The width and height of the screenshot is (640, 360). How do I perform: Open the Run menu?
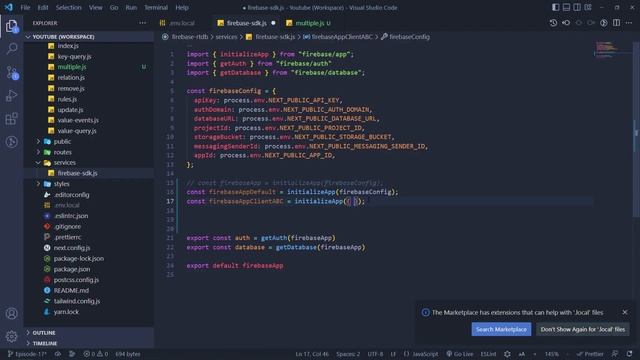[131, 7]
